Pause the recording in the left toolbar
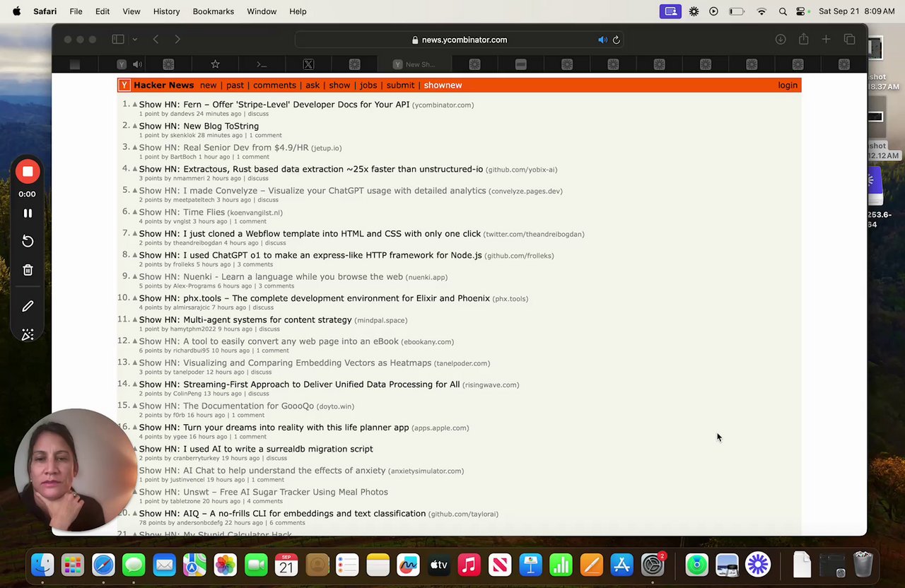This screenshot has width=905, height=588. 28,213
